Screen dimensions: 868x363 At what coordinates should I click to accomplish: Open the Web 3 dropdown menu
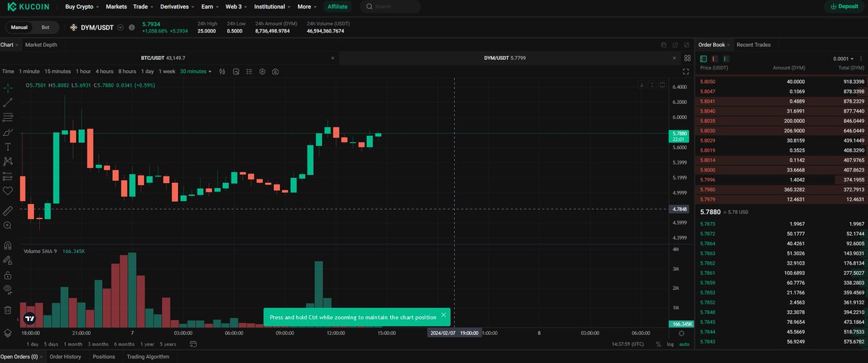coord(236,7)
